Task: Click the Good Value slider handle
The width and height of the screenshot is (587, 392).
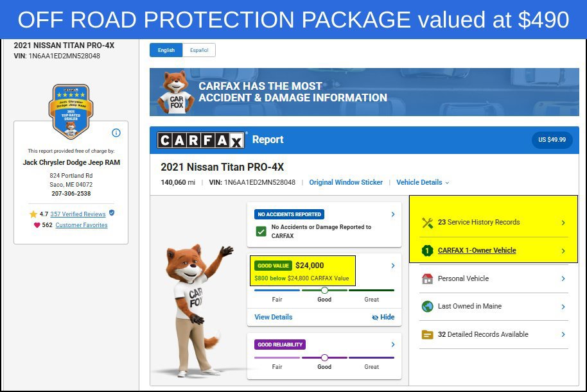Action: click(324, 290)
